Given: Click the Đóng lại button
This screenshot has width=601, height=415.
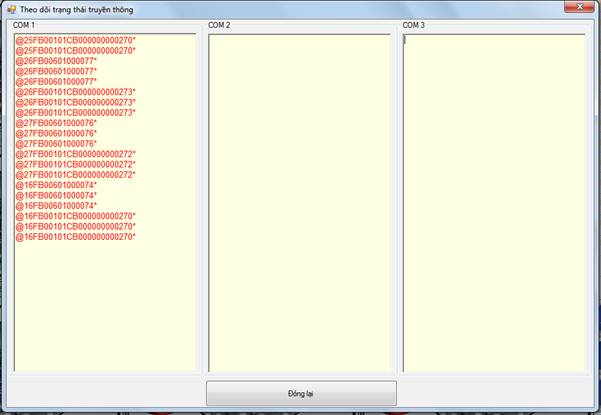Looking at the screenshot, I should 301,393.
